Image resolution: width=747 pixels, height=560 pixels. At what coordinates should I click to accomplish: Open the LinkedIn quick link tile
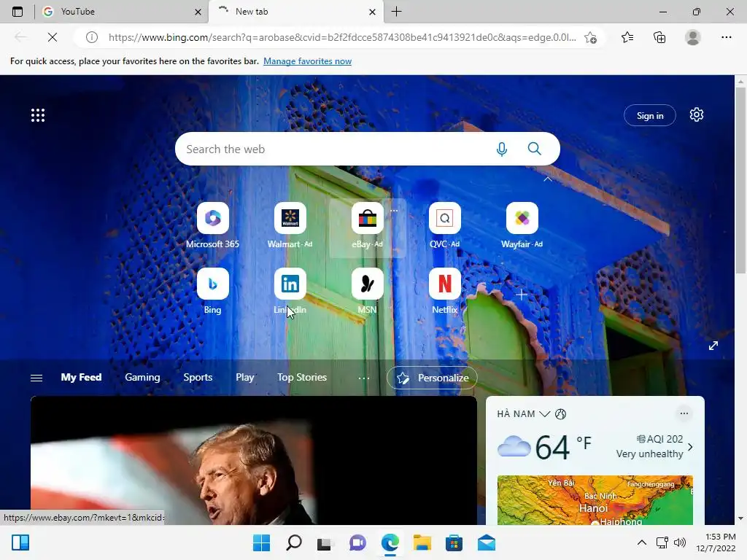click(290, 291)
